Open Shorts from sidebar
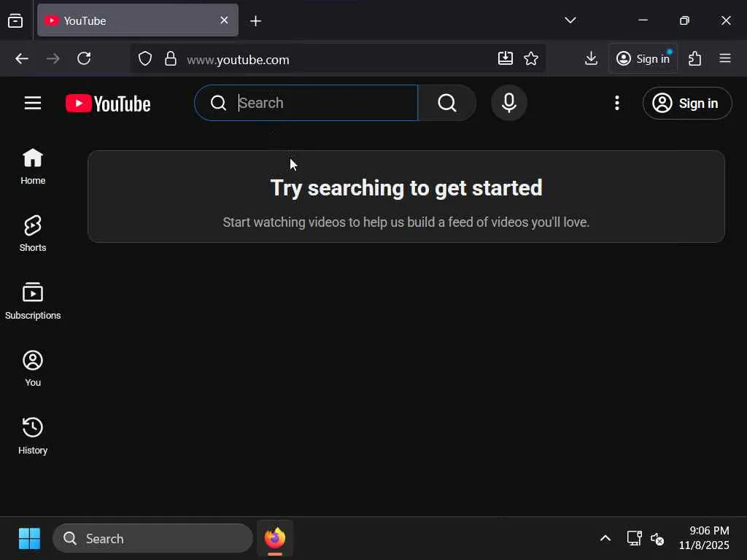The image size is (747, 560). coord(33,233)
